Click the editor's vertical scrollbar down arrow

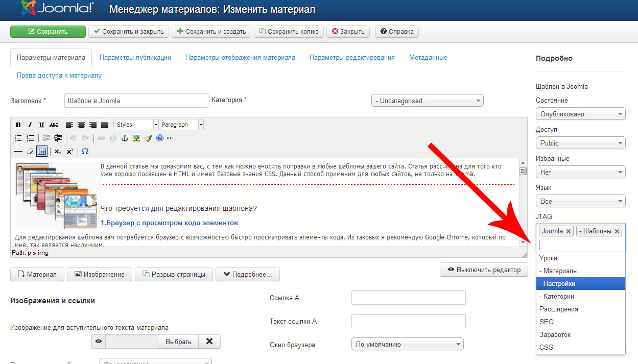tap(523, 241)
